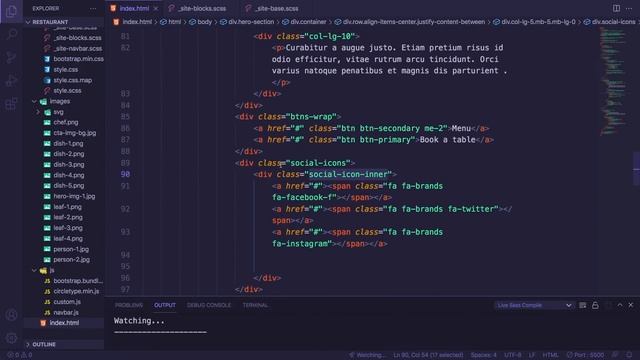Open style.css file
This screenshot has width=640, height=360.
click(66, 70)
